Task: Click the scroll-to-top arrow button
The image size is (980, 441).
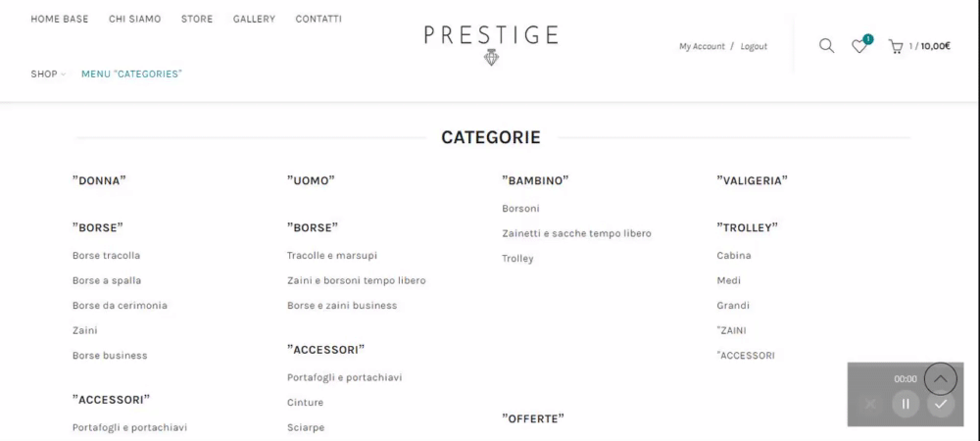Action: click(940, 378)
